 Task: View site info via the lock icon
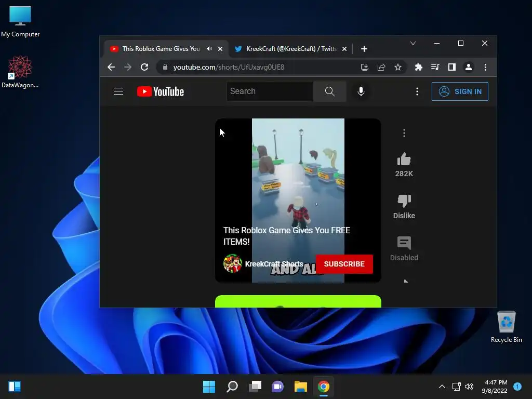(165, 67)
